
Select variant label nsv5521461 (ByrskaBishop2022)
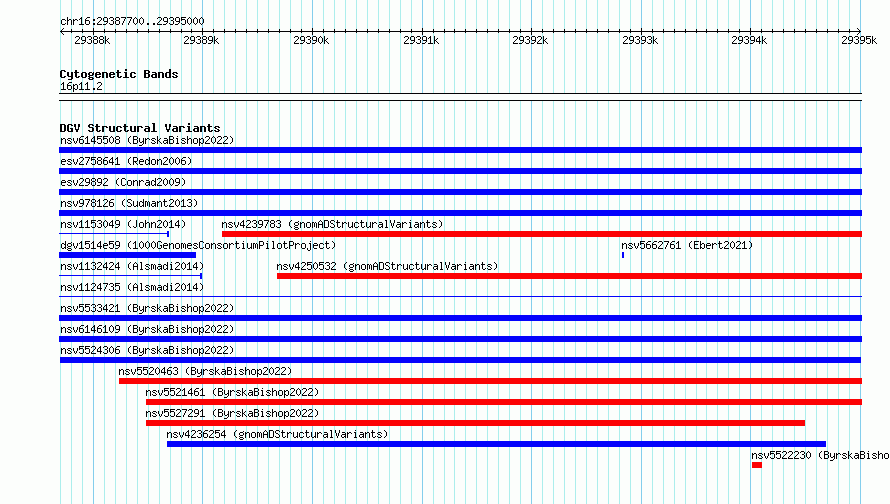[232, 392]
